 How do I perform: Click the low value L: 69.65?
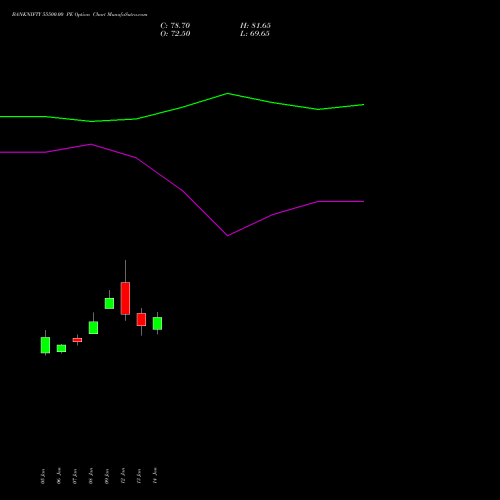pos(255,34)
